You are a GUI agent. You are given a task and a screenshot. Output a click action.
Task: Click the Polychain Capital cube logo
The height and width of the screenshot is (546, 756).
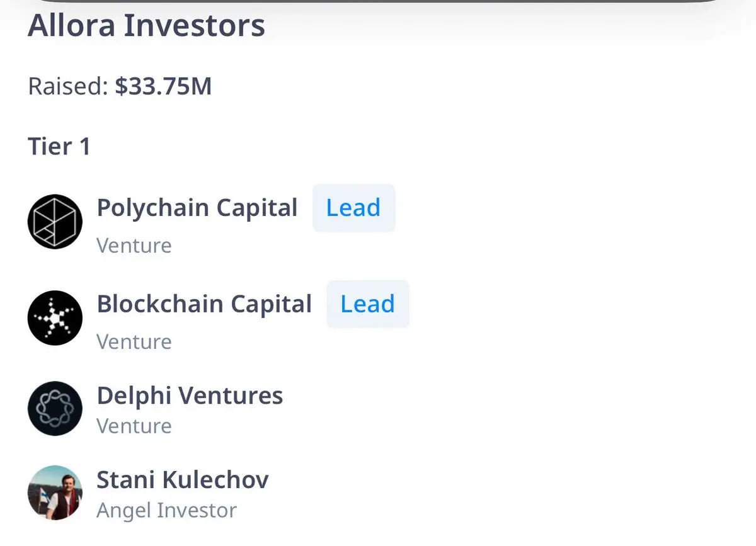[x=55, y=222]
